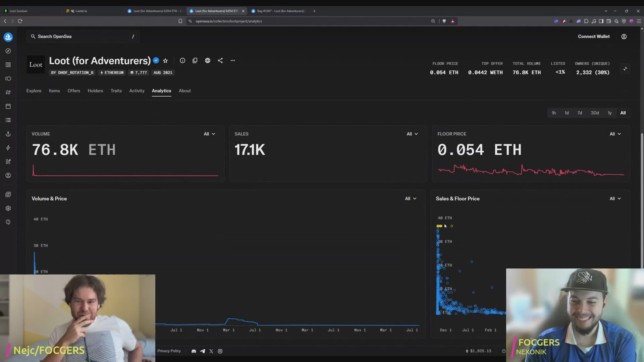Image resolution: width=644 pixels, height=362 pixels.
Task: Click the anchor icon in sidebar
Action: click(x=8, y=134)
